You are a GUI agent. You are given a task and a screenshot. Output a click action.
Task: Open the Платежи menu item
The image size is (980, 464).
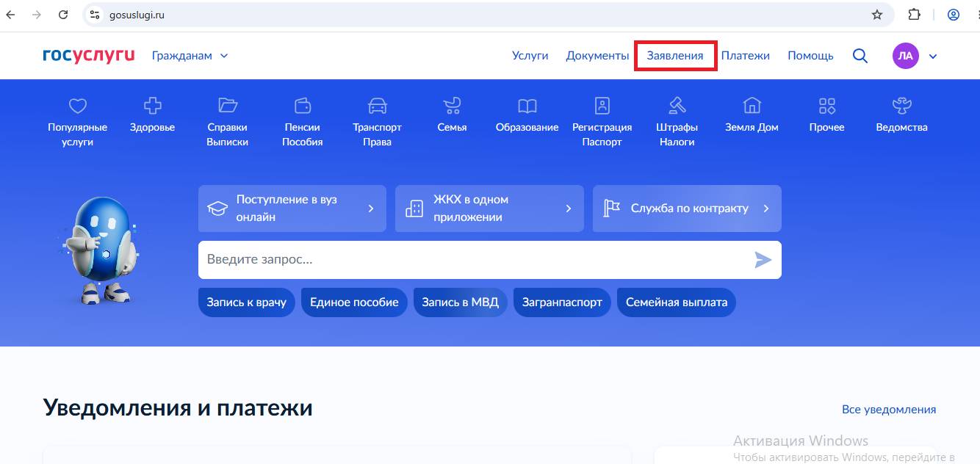tap(746, 56)
